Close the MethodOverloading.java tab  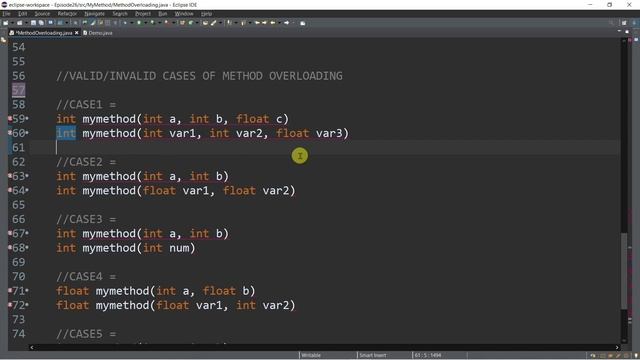(x=76, y=33)
